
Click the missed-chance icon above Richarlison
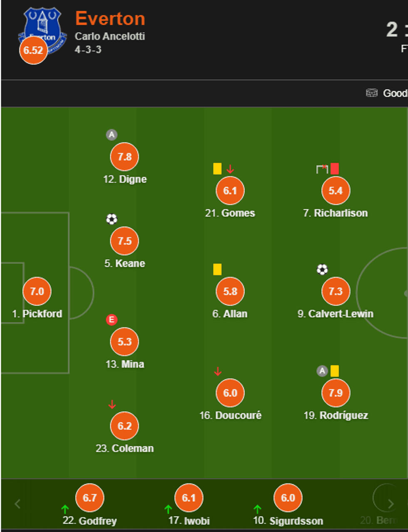coord(322,169)
